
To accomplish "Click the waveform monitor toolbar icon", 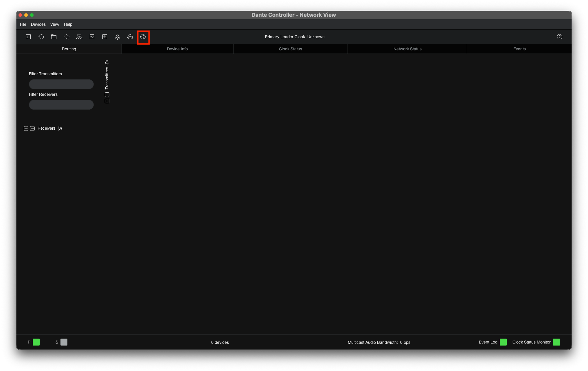I will [x=92, y=37].
